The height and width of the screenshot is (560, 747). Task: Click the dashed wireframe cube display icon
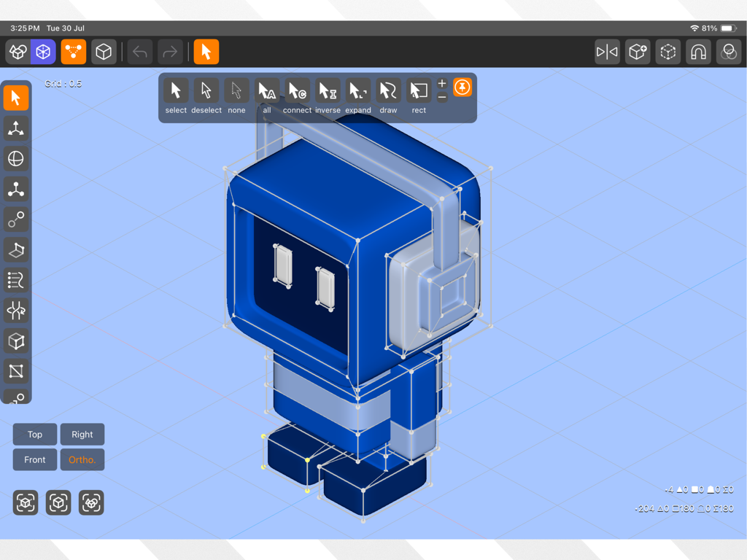tap(667, 52)
